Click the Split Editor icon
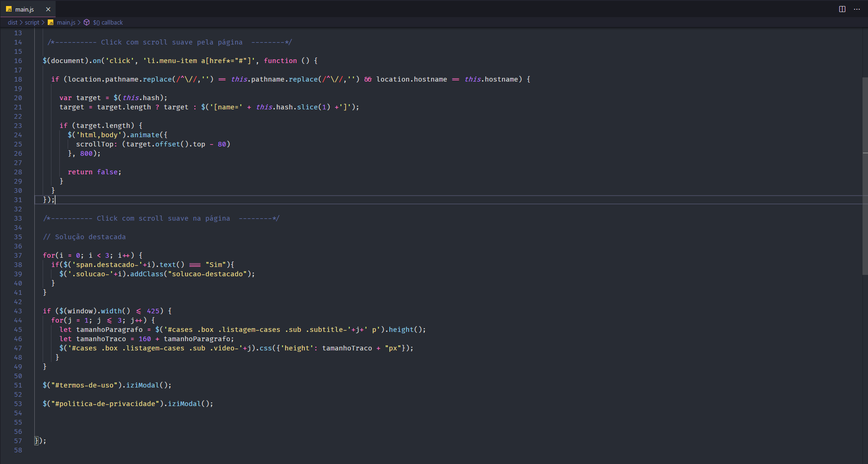 tap(842, 9)
